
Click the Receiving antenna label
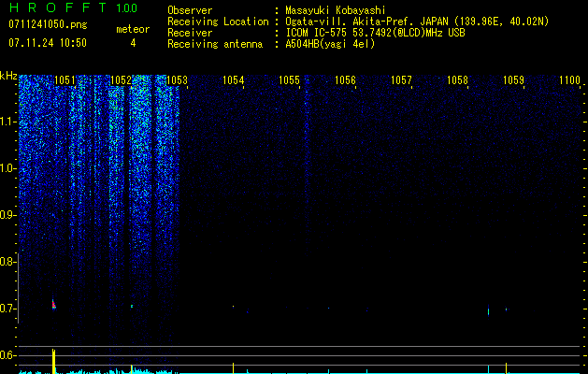[215, 44]
